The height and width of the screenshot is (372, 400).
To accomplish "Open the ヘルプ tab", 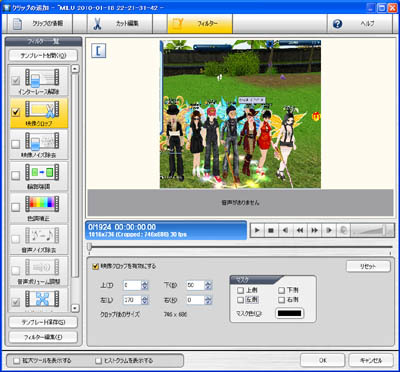I will click(x=359, y=24).
